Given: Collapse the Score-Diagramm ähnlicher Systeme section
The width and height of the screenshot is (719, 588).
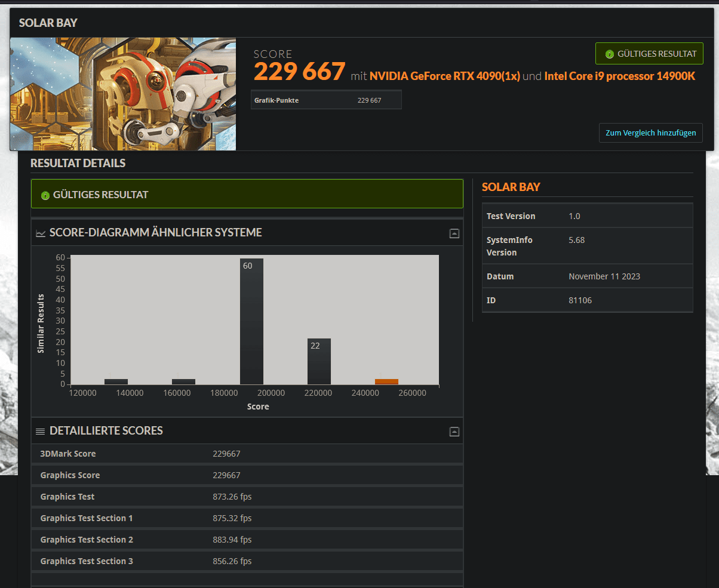Looking at the screenshot, I should click(454, 233).
